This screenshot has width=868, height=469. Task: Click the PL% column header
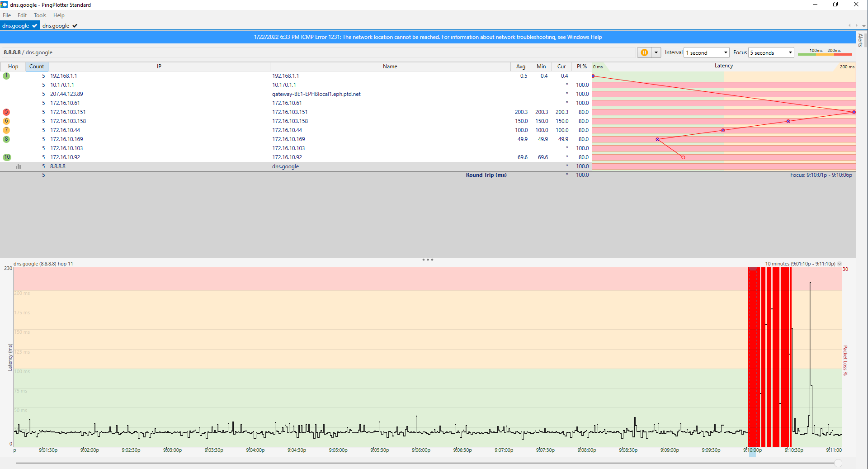pyautogui.click(x=581, y=66)
